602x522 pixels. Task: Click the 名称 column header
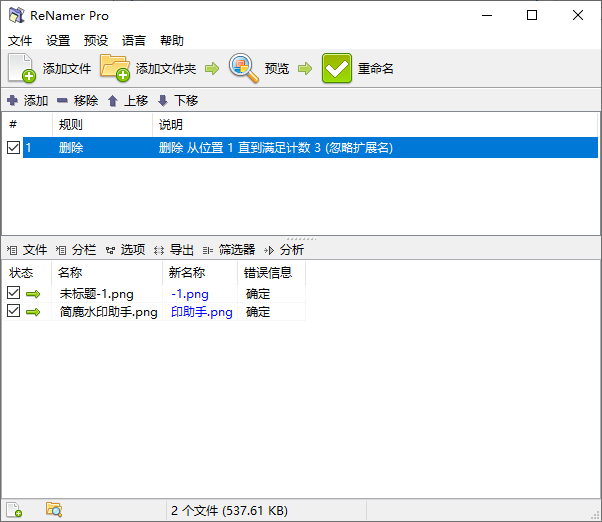[x=70, y=273]
